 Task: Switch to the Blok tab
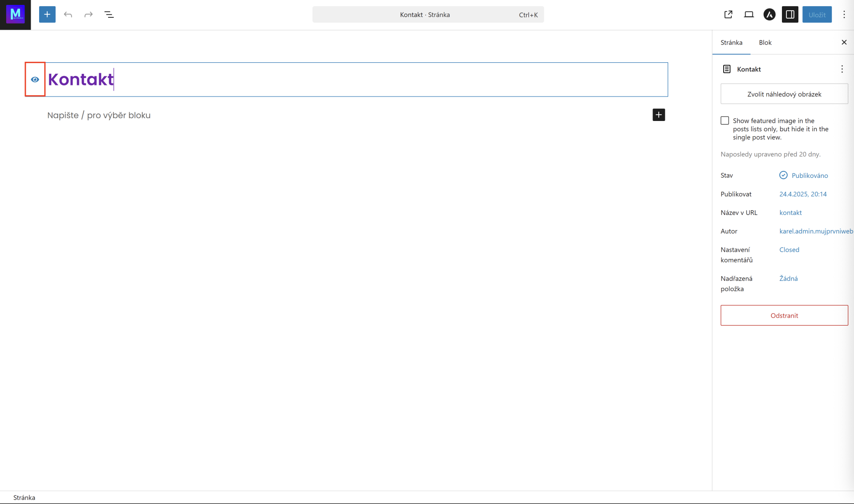click(765, 43)
